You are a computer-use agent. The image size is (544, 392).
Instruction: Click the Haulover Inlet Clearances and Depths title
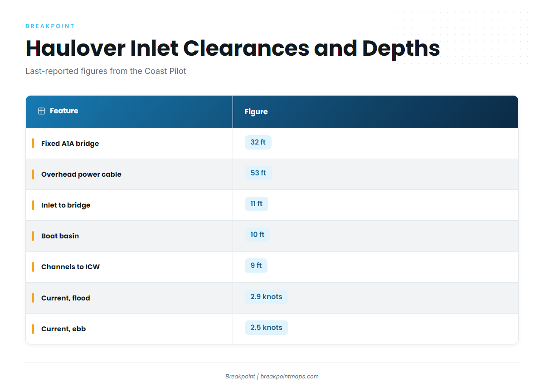[x=233, y=48]
